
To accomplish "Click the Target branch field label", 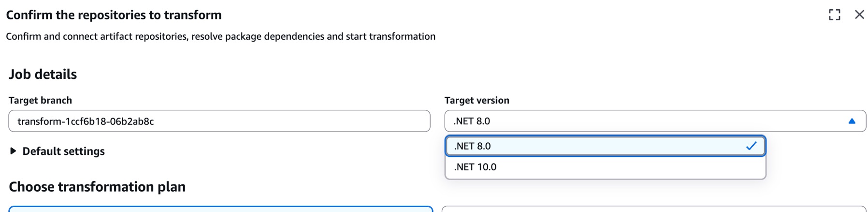I will [40, 100].
